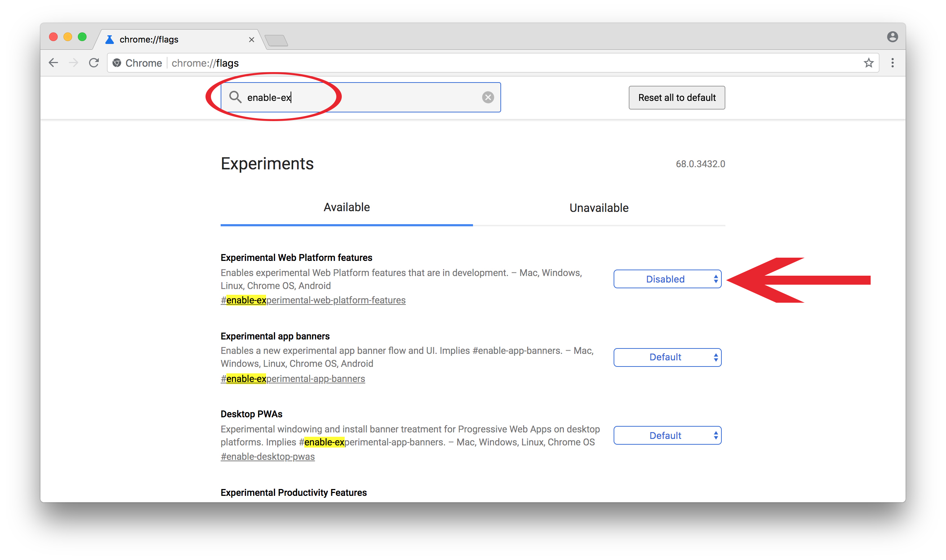The width and height of the screenshot is (946, 560).
Task: Click the green fullscreen window button
Action: [x=82, y=37]
